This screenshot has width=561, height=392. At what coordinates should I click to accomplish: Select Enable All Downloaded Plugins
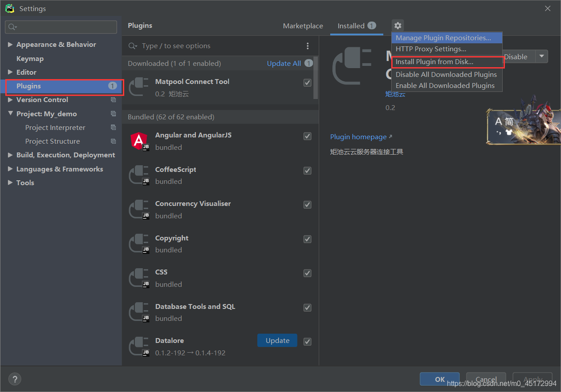447,86
